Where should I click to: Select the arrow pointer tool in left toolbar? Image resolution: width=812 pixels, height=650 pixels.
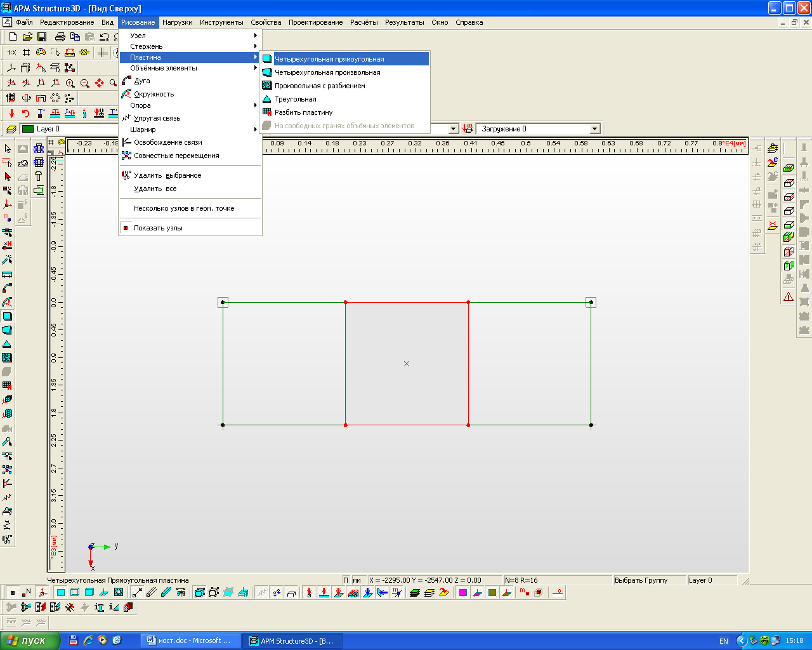pyautogui.click(x=8, y=149)
